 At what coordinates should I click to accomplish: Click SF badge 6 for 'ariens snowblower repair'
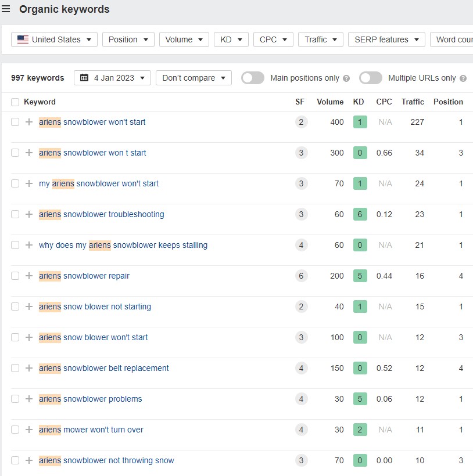tap(301, 276)
